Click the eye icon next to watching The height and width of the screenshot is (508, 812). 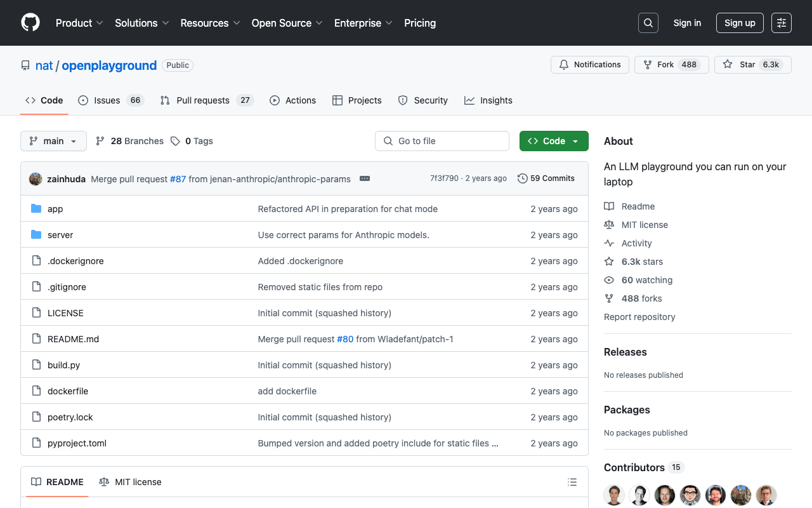tap(609, 280)
